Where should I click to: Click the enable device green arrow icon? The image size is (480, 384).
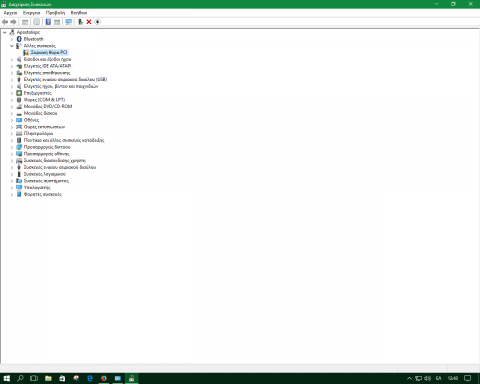click(80, 22)
